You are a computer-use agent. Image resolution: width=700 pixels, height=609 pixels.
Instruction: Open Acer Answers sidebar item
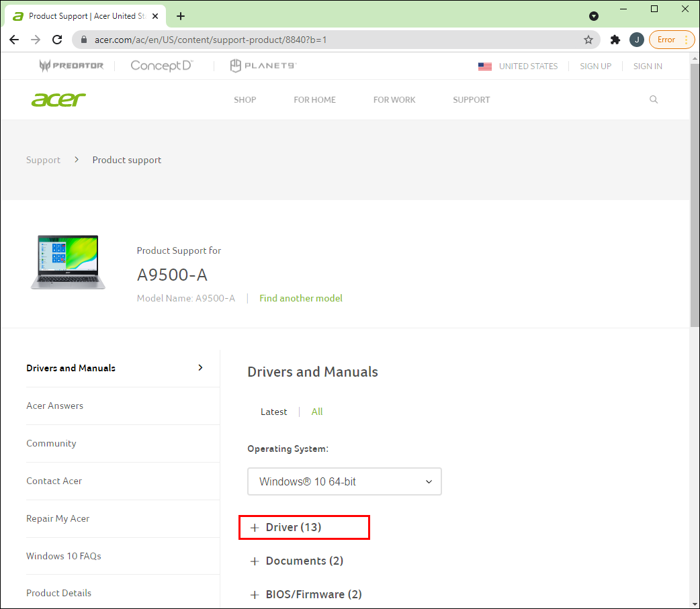[54, 406]
